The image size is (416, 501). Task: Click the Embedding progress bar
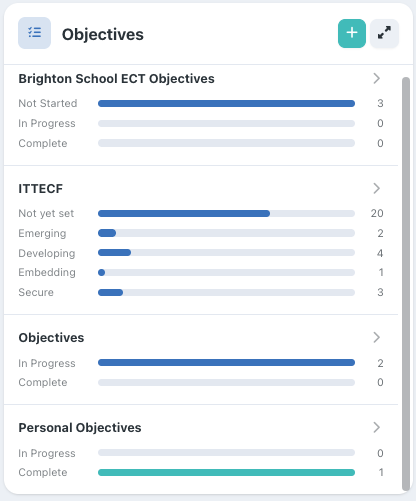226,273
